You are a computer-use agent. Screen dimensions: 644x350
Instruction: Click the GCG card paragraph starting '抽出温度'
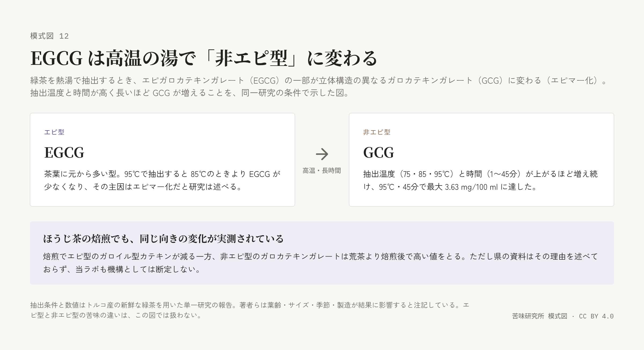pos(481,180)
